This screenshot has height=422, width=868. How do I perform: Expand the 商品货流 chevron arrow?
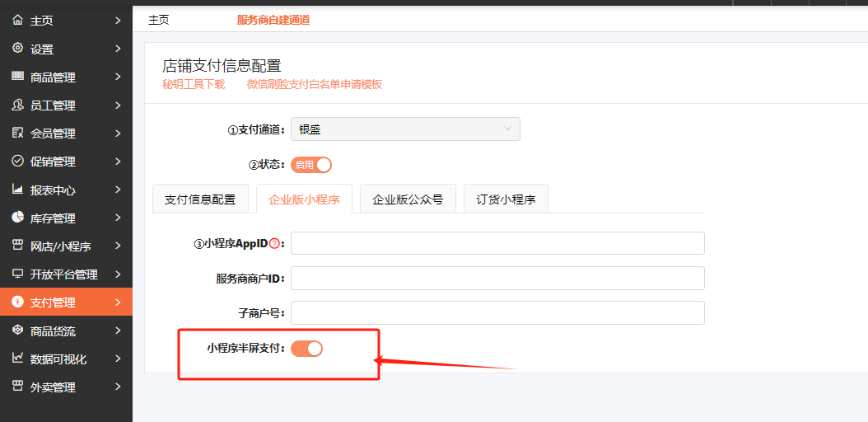click(118, 331)
